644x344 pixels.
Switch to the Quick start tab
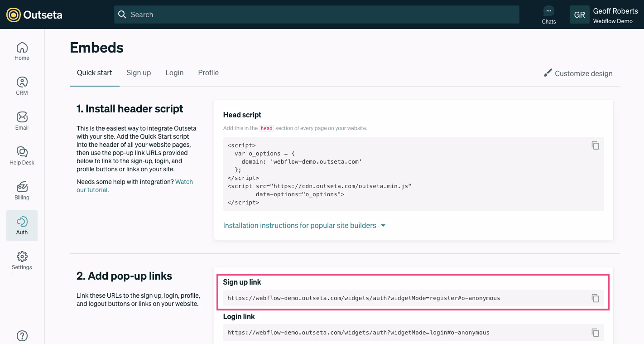click(95, 73)
